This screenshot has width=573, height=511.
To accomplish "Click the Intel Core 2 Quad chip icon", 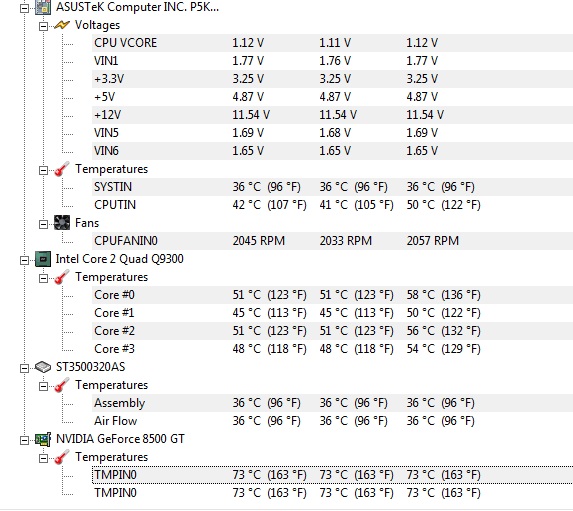I will [43, 259].
